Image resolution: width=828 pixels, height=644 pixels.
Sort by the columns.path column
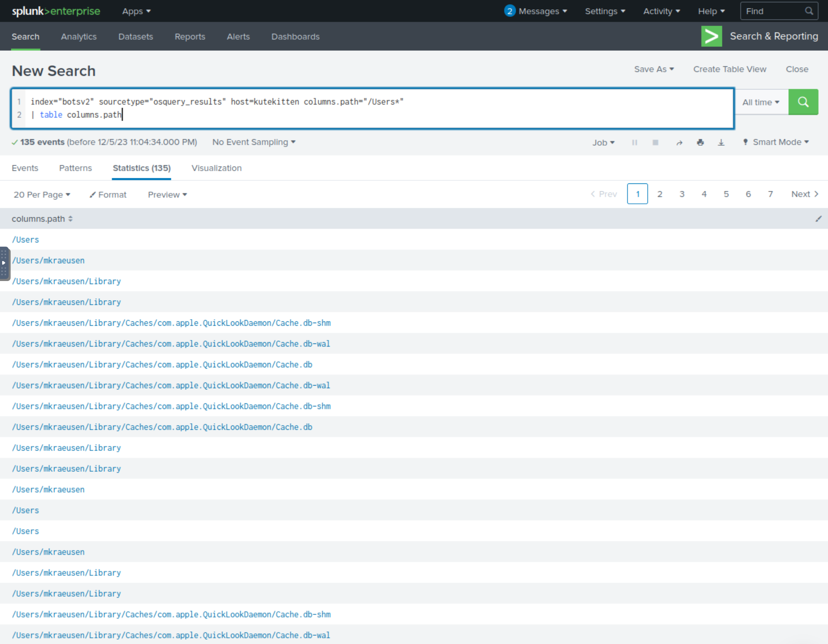70,219
